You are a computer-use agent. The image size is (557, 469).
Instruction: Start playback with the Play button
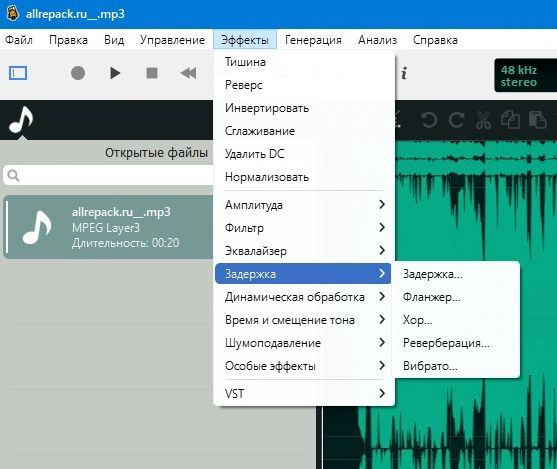tap(115, 73)
